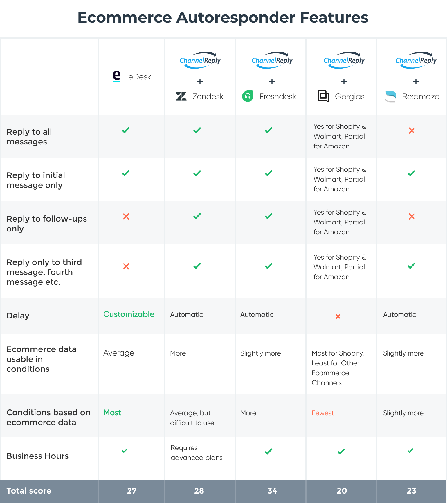
Task: Click Re:amaze red X for Reply to follow-ups only
Action: tap(412, 217)
